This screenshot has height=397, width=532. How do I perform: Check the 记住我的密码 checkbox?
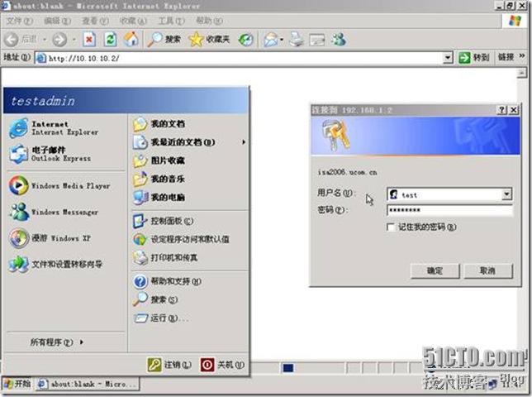pos(391,227)
